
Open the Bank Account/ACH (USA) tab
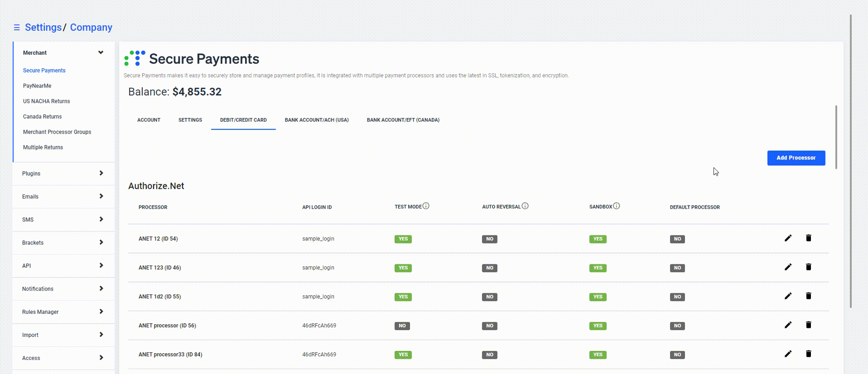click(x=317, y=120)
